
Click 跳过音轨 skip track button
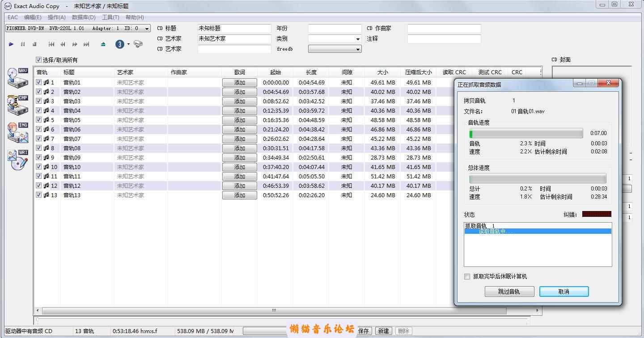(x=509, y=292)
